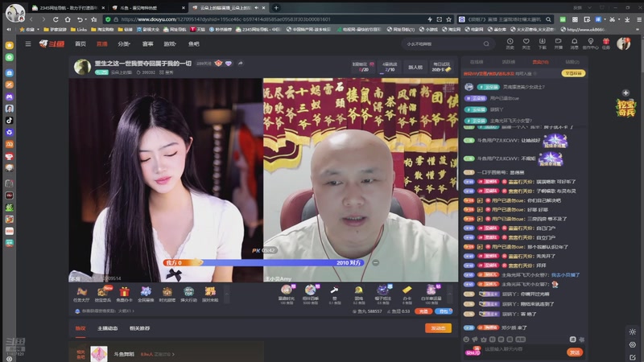This screenshot has width=644, height=362.
Task: Click the Douyu search magnifier icon
Action: [486, 44]
